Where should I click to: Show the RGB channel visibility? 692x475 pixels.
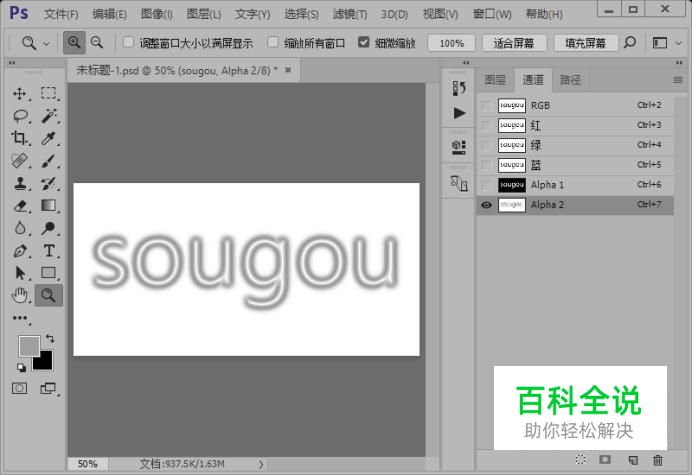486,106
